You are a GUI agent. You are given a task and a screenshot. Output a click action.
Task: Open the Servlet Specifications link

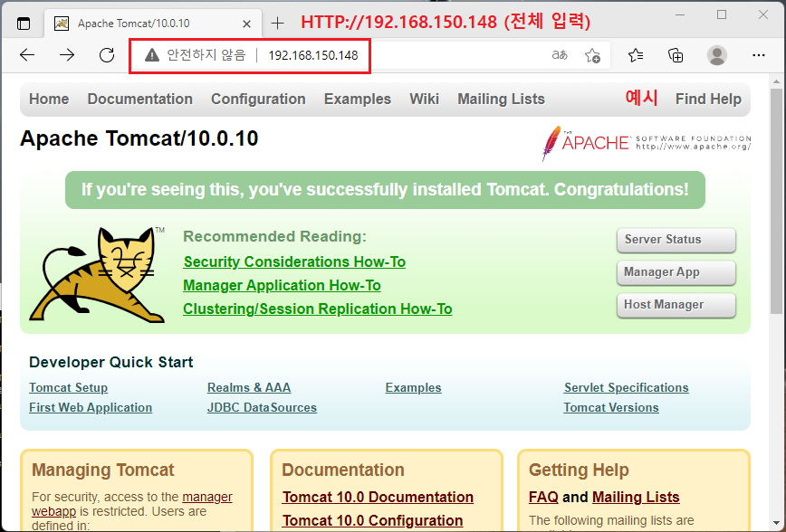[626, 388]
